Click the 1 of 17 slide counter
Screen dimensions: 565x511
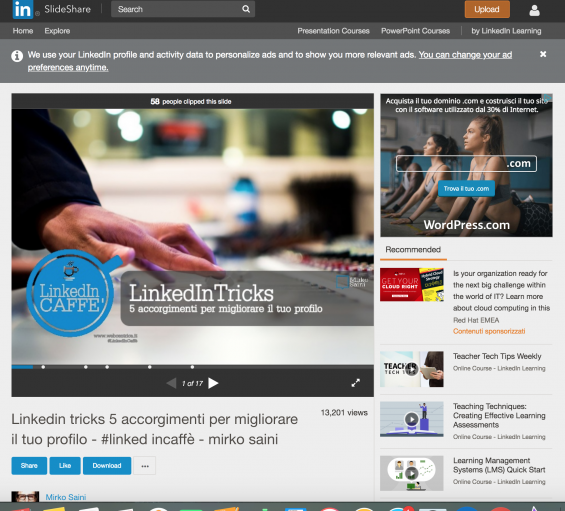[x=192, y=383]
